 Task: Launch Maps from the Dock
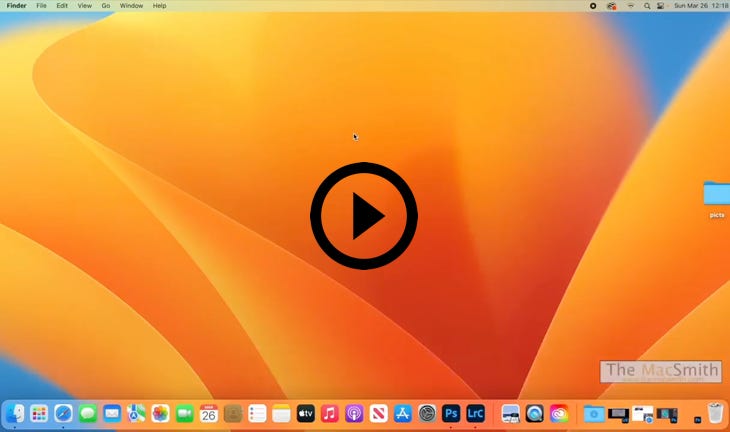point(136,413)
